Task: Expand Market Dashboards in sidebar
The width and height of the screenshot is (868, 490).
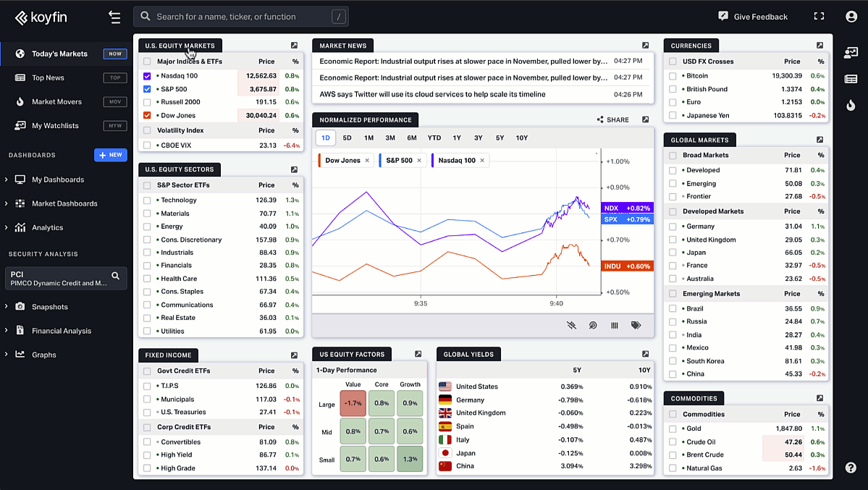Action: click(6, 203)
